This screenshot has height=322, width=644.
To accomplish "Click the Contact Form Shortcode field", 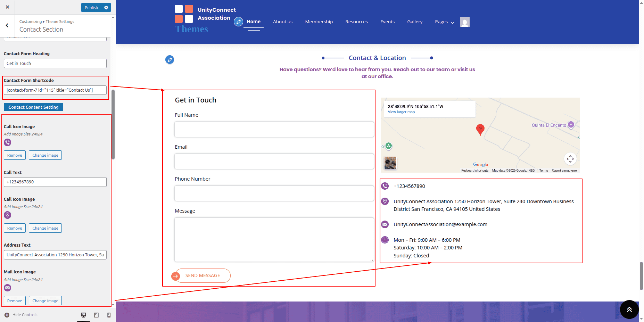I will coord(55,90).
